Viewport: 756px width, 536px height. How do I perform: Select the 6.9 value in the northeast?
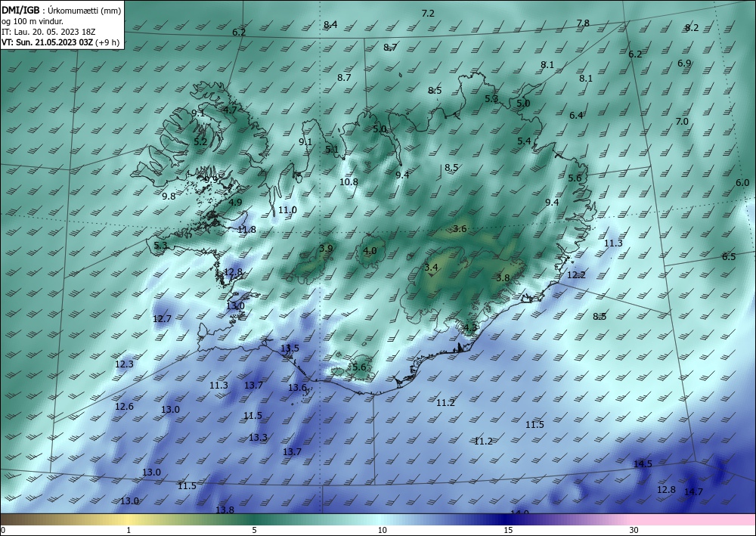click(685, 64)
